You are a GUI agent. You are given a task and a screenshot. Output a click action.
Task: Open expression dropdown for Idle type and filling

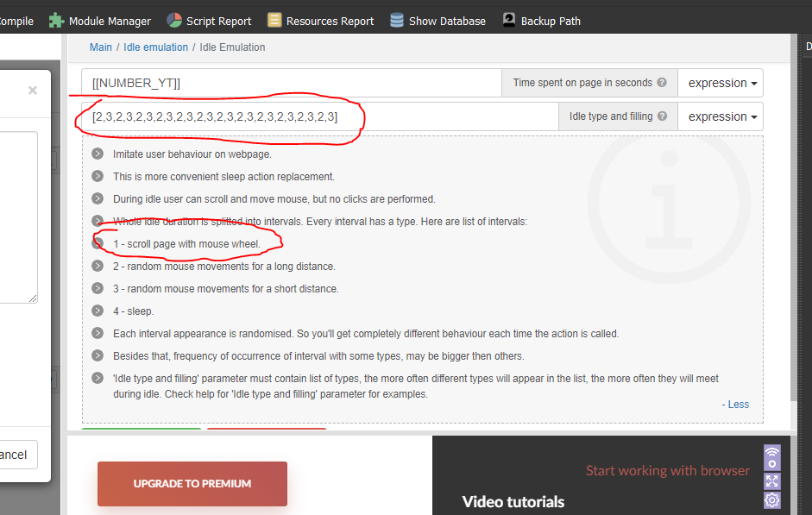[x=721, y=116]
